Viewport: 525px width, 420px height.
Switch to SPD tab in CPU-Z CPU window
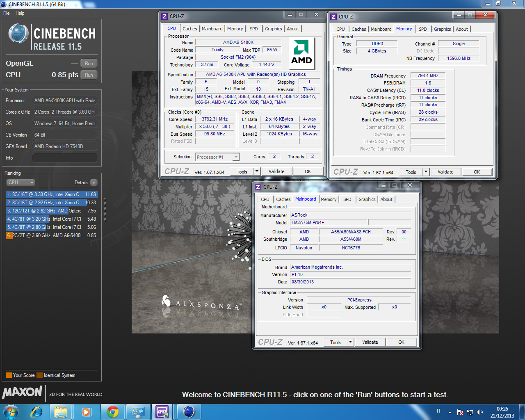point(254,29)
